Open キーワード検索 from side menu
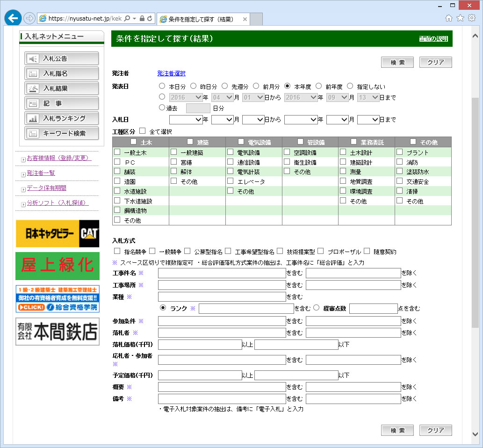Screen dimensions: 483x448 click(62, 133)
